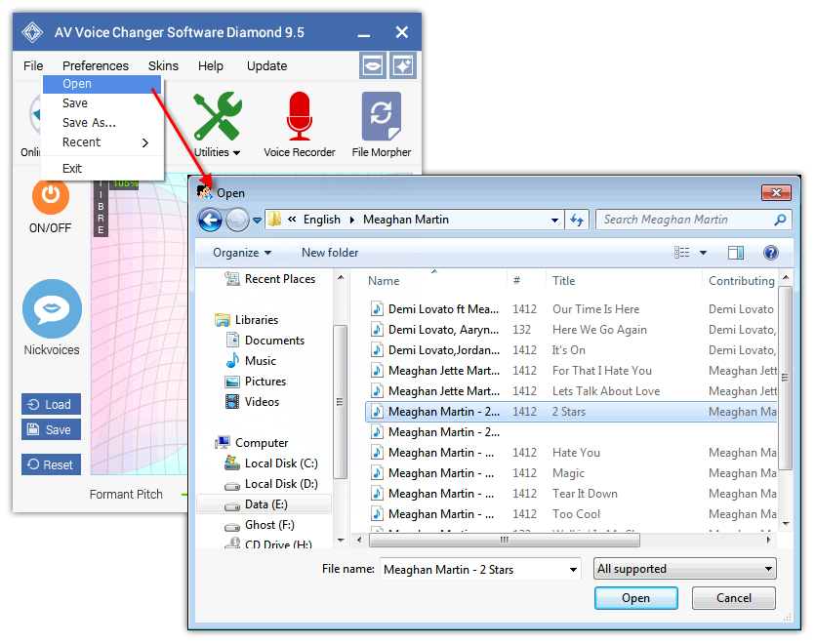Image resolution: width=815 pixels, height=644 pixels.
Task: Click the lips icon in menu bar
Action: point(373,65)
